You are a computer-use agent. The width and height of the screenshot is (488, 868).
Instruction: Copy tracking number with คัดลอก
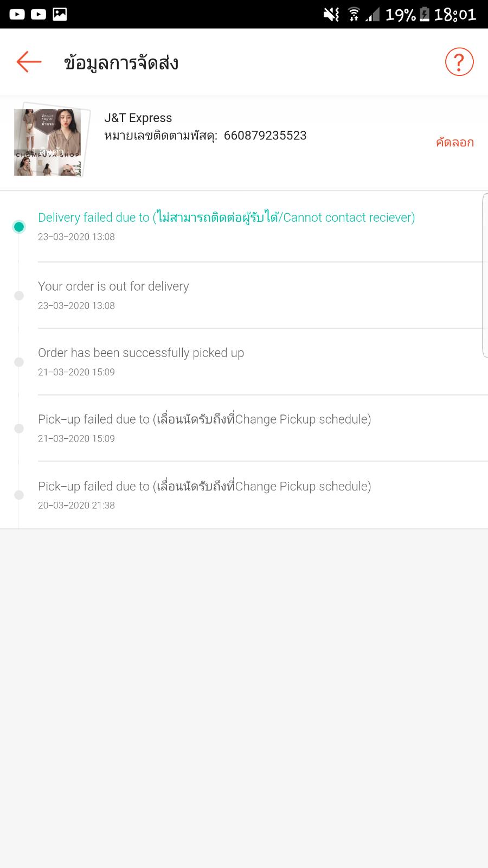pyautogui.click(x=454, y=143)
